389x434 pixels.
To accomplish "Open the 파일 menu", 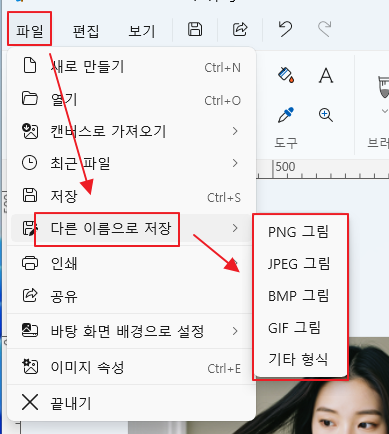I will coord(29,31).
